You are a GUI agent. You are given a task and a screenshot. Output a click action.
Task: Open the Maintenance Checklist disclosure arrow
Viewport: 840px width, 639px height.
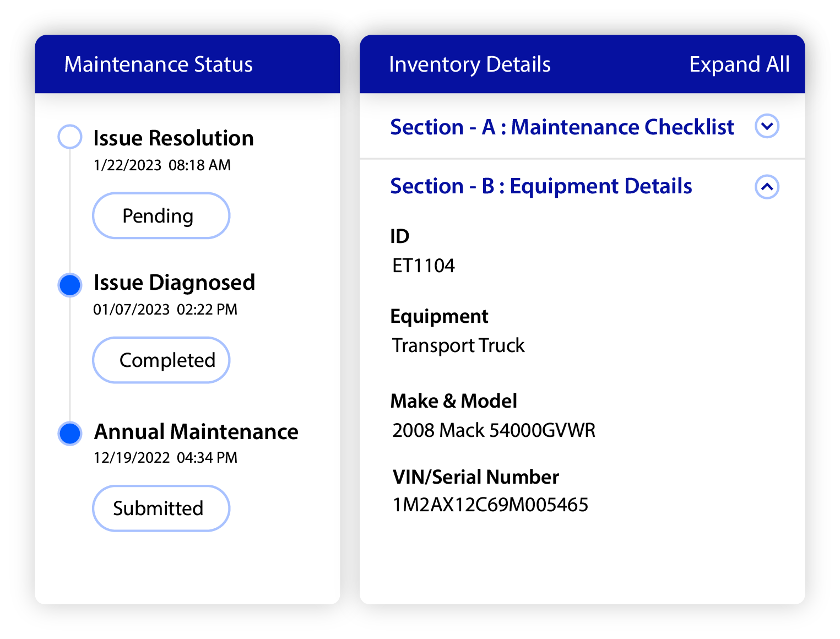tap(767, 126)
